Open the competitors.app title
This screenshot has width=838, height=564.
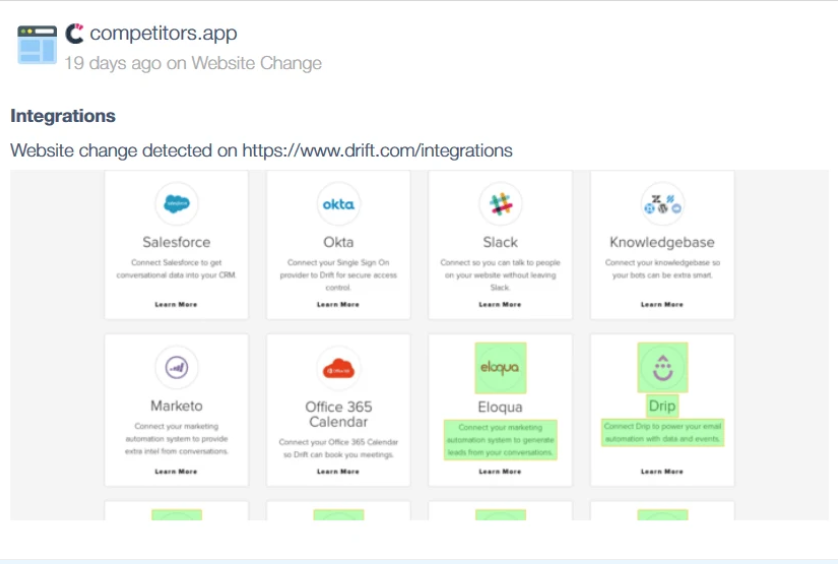pyautogui.click(x=164, y=33)
